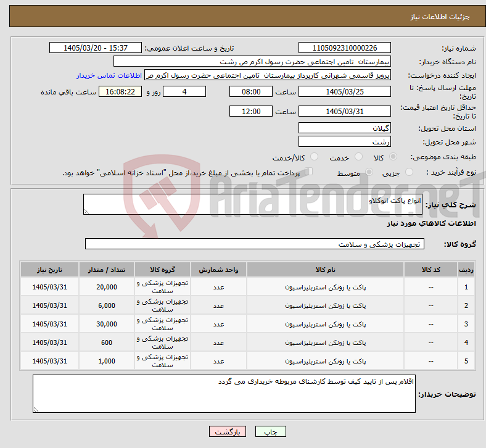Click the product name in row 1
The image size is (486, 448).
[x=325, y=287]
